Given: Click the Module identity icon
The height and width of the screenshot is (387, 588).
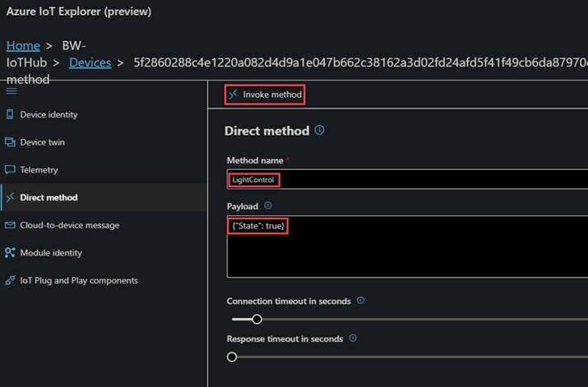Looking at the screenshot, I should pos(10,253).
